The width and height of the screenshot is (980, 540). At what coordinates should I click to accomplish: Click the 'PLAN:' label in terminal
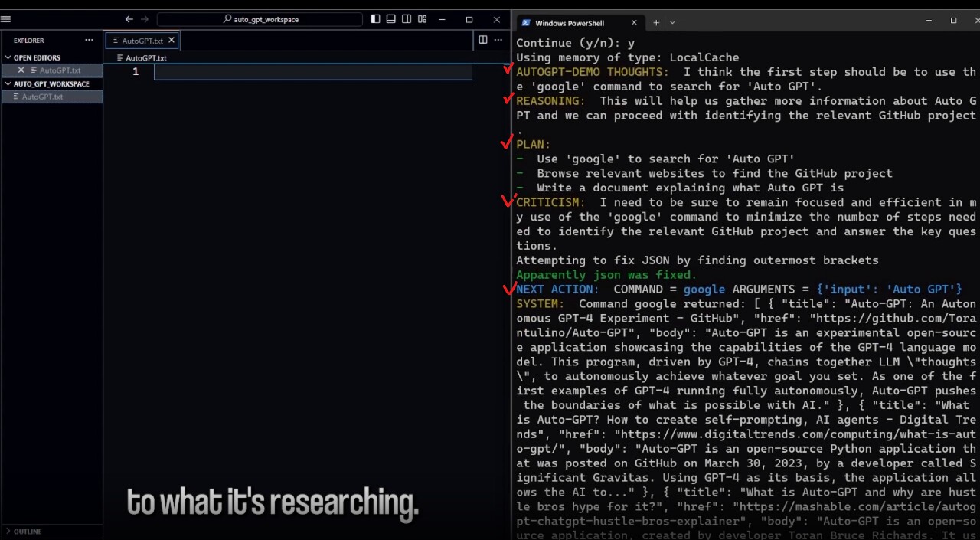534,145
